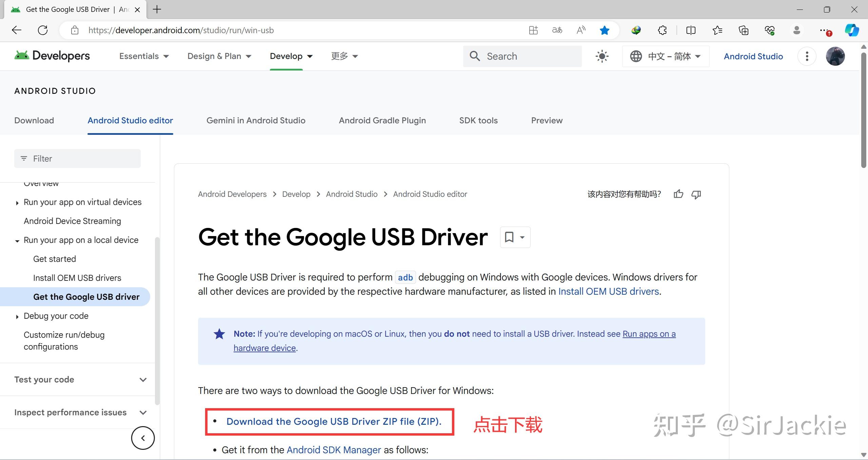Go back with the browser back arrow
Image resolution: width=868 pixels, height=460 pixels.
tap(16, 30)
